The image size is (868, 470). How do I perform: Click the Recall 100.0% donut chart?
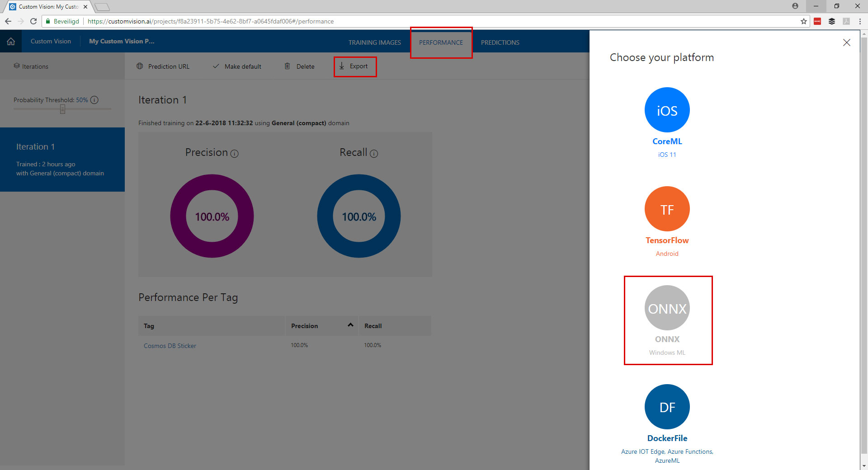(359, 216)
